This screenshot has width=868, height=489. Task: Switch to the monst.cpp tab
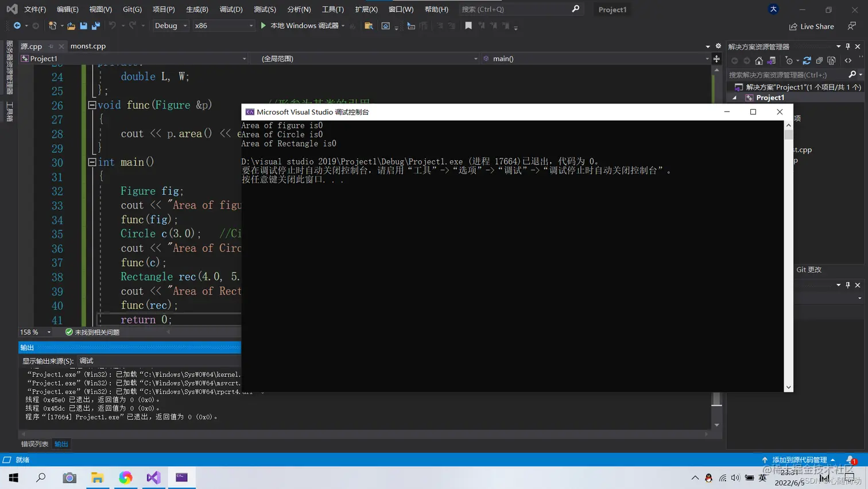click(x=88, y=46)
